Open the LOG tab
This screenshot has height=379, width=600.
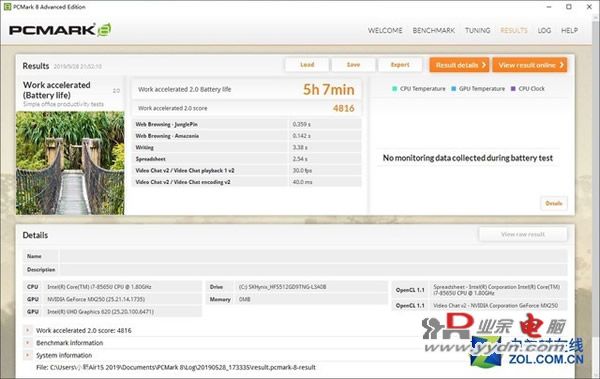(544, 31)
